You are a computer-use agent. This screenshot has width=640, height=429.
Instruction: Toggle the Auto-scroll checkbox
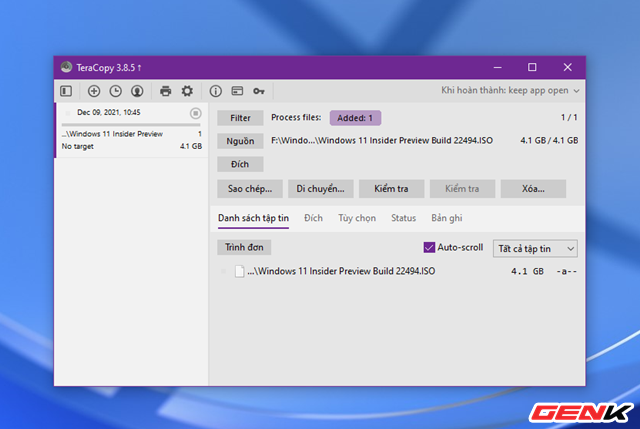click(429, 247)
